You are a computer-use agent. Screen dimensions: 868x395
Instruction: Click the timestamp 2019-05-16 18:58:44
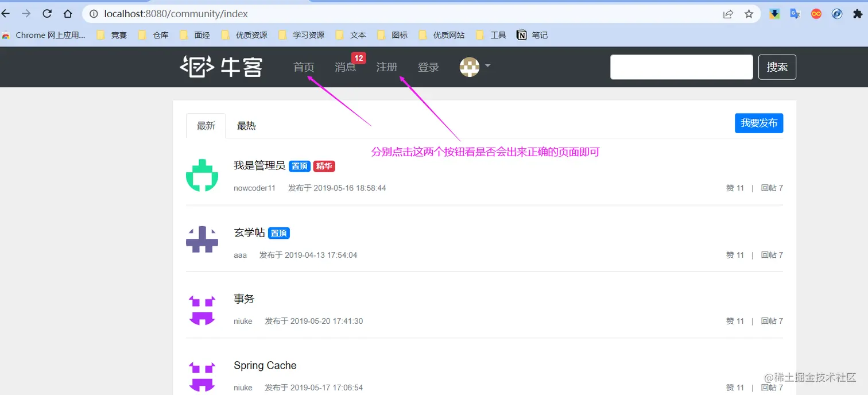[350, 188]
